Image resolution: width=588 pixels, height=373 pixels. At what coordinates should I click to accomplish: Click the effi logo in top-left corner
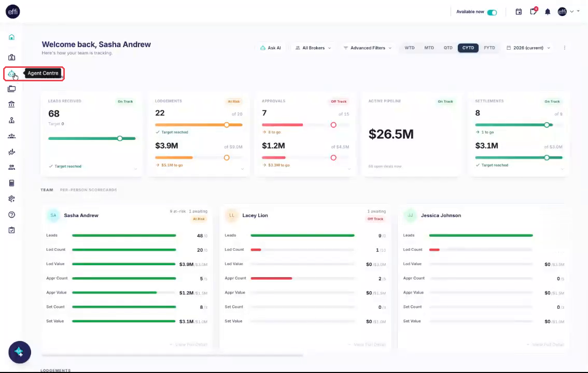13,11
